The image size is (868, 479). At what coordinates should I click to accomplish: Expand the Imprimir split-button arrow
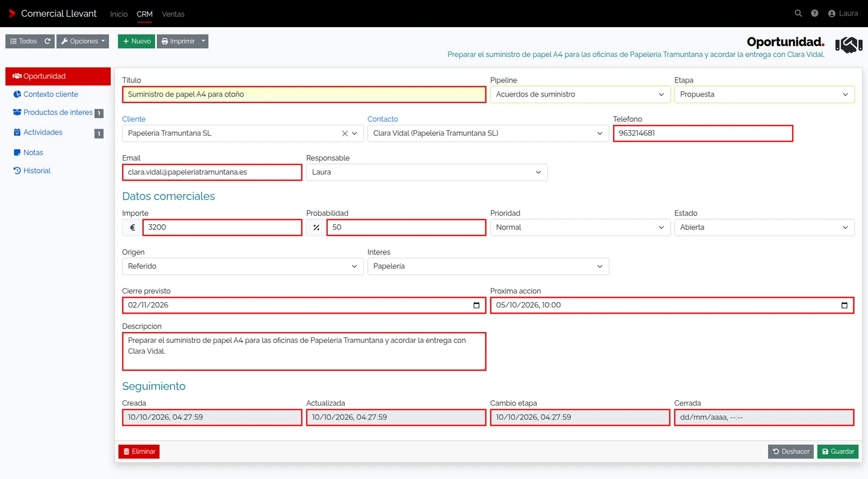pos(203,41)
